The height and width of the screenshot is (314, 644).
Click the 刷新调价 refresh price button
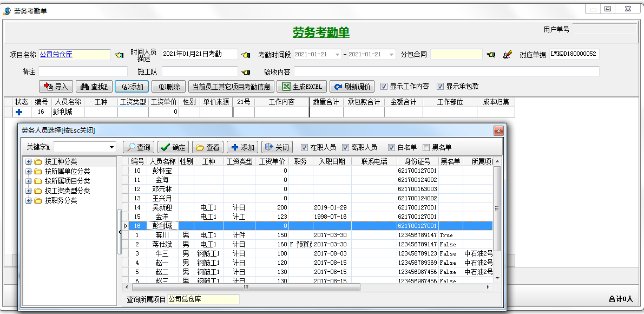(352, 86)
